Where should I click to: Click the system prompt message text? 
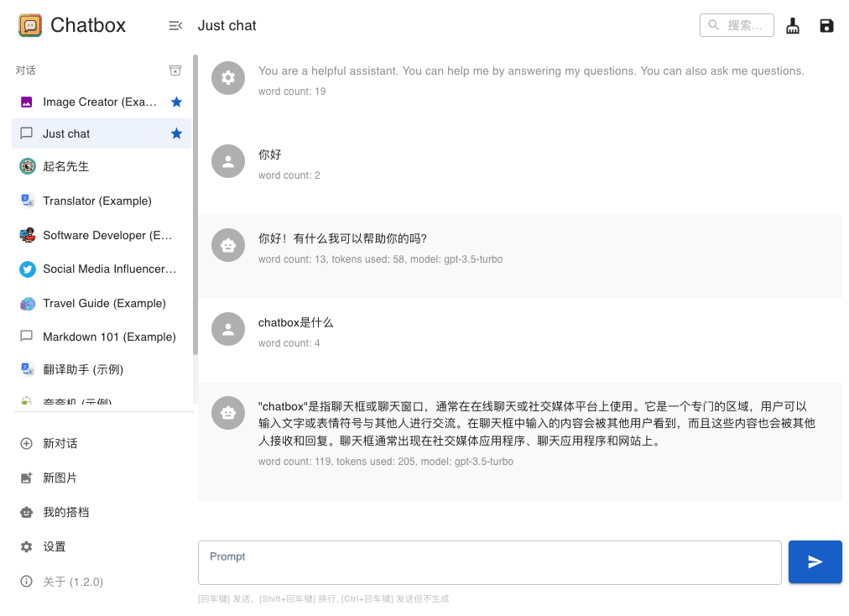(531, 71)
